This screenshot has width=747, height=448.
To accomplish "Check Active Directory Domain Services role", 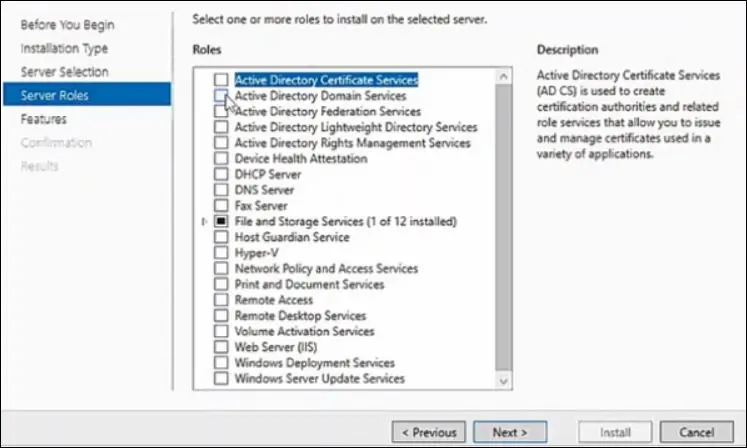I will (x=221, y=96).
